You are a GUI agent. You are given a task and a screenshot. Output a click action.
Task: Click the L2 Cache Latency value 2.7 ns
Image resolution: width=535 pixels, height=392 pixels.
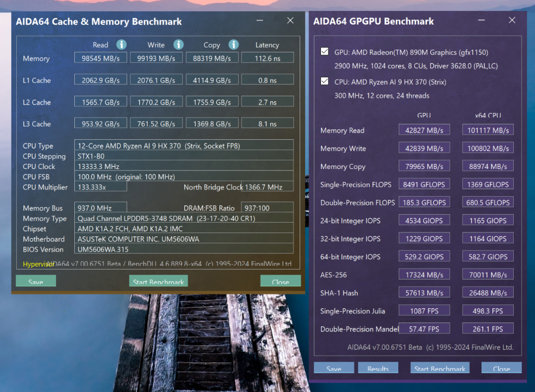(x=267, y=102)
